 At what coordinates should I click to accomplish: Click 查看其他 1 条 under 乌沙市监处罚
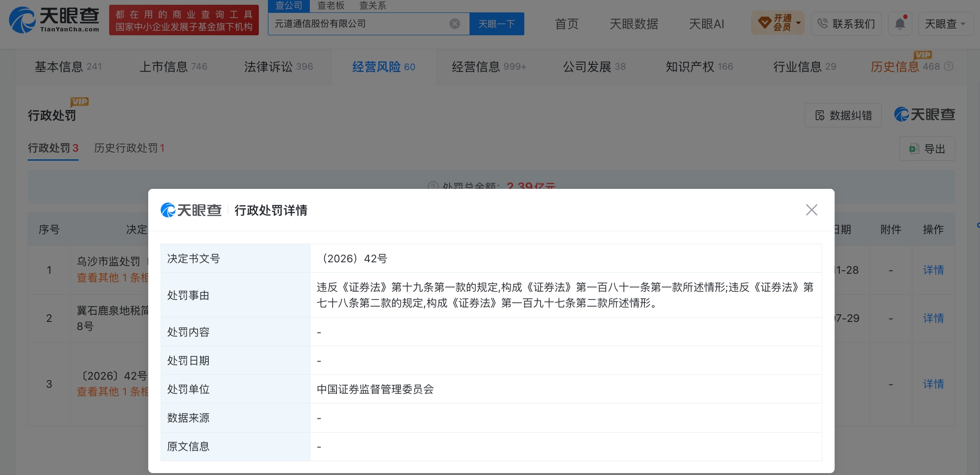pyautogui.click(x=112, y=278)
